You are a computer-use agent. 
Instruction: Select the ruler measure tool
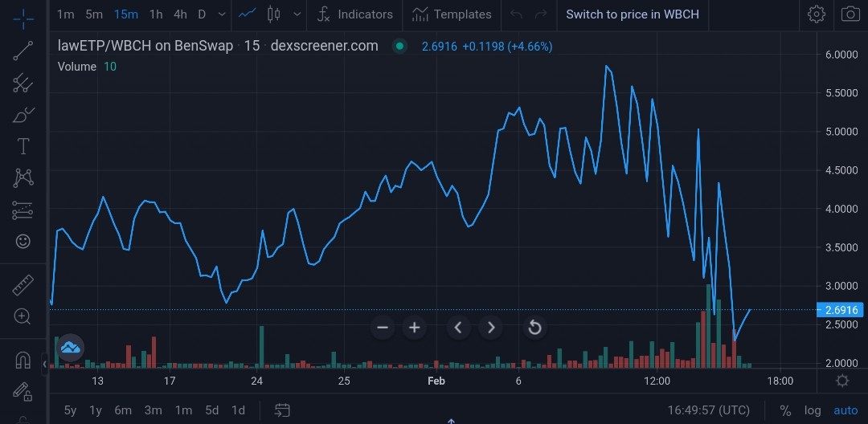click(23, 285)
